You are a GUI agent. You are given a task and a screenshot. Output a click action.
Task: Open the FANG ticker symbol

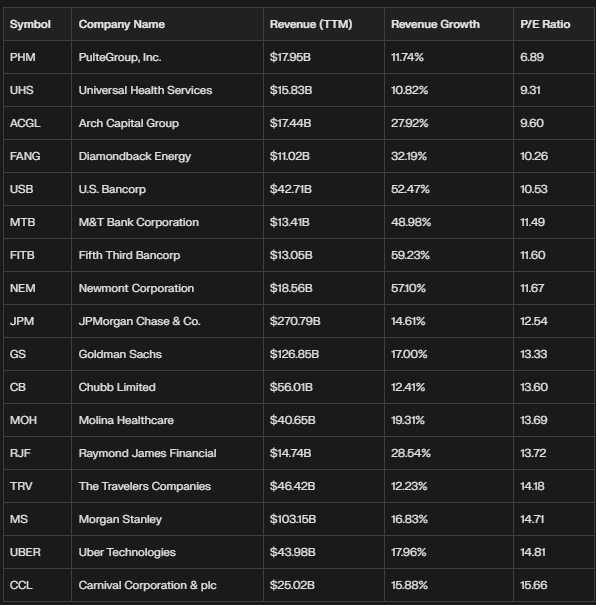tap(25, 156)
